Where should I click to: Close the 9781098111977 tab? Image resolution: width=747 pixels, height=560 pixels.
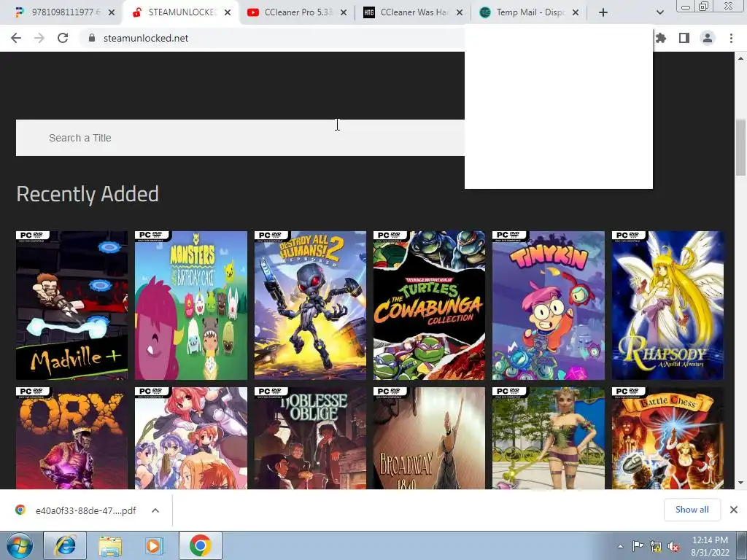coord(112,12)
